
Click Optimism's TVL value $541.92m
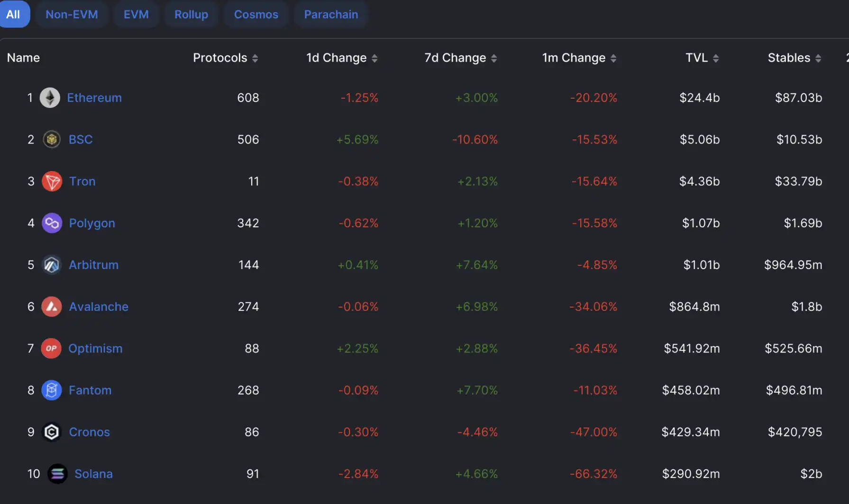coord(692,348)
